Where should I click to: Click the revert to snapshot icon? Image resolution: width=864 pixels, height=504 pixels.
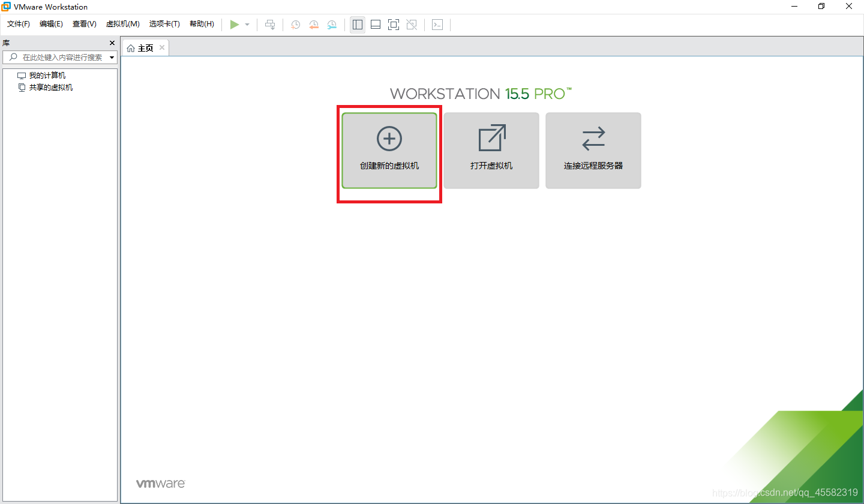[x=314, y=25]
